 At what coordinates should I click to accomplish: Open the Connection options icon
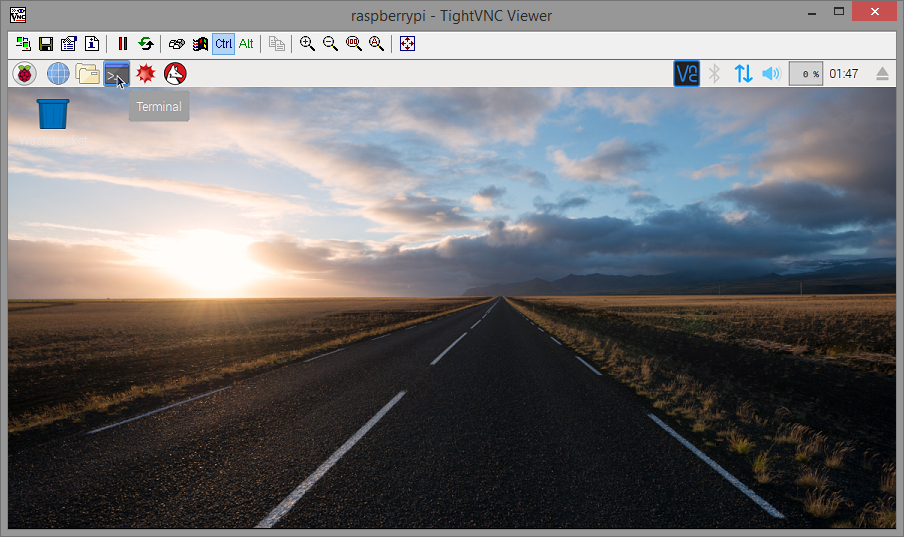pyautogui.click(x=69, y=44)
